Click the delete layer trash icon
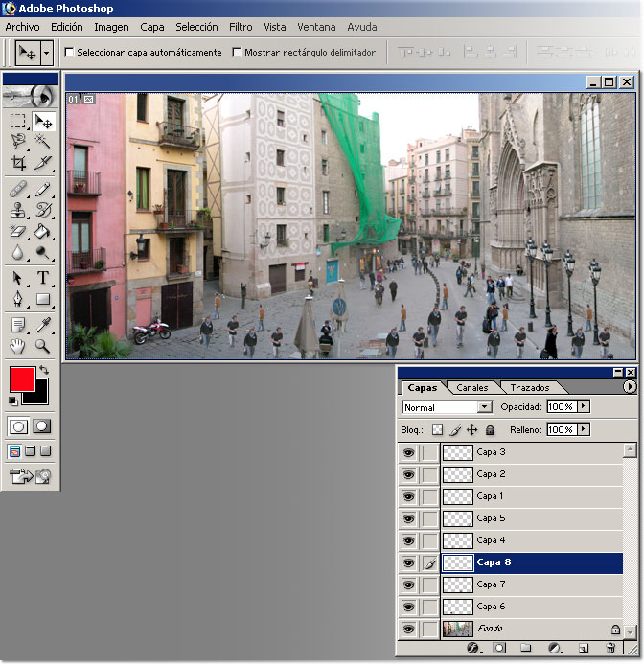 [609, 649]
